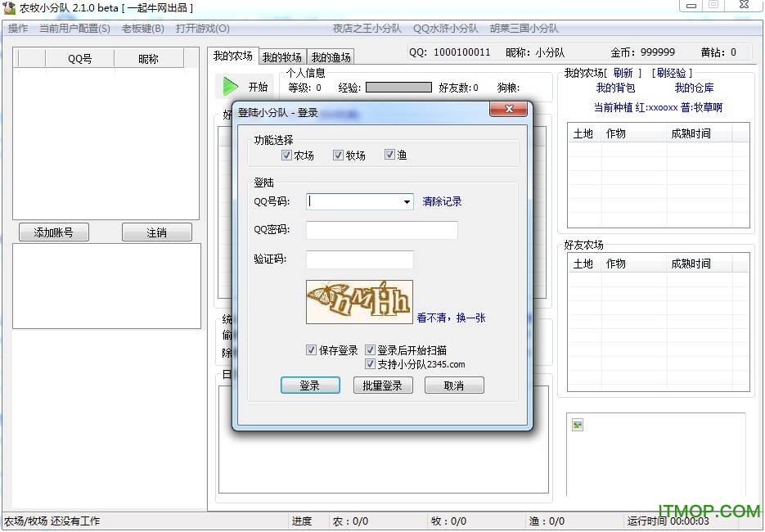The image size is (765, 532).
Task: Click 作物 header in 我的农场 table
Action: (x=634, y=133)
